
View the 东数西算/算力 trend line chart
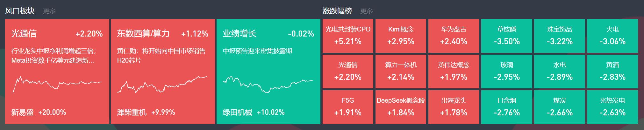(x=162, y=85)
